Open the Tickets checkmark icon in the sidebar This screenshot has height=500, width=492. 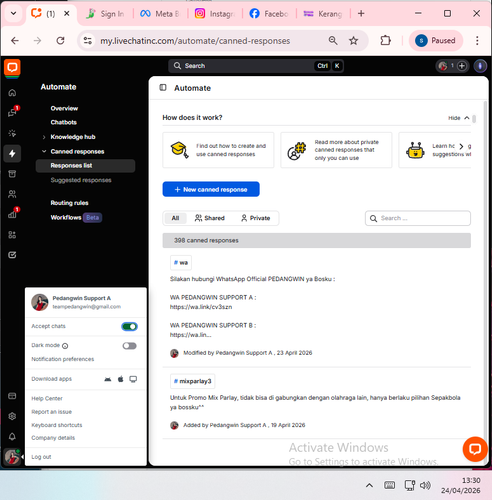coord(12,255)
